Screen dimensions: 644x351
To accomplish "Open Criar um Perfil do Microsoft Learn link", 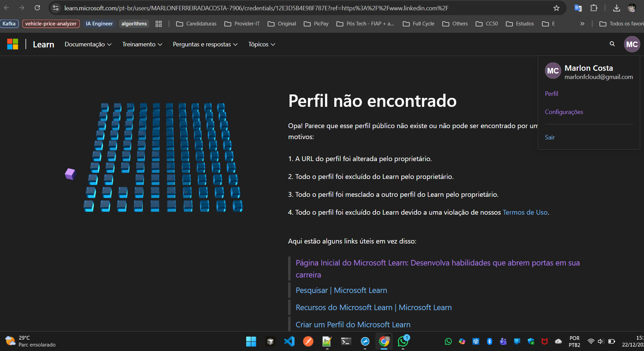I will point(353,325).
